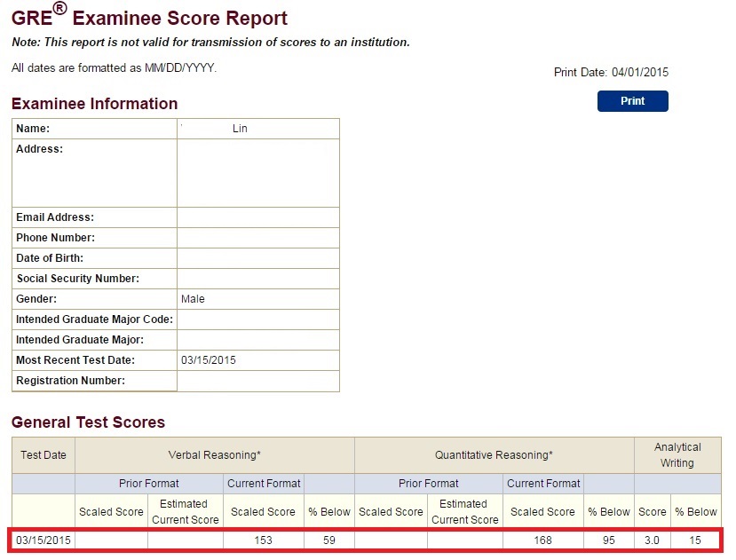The width and height of the screenshot is (736, 560).
Task: Click the 'General Test Scores' heading
Action: point(88,422)
